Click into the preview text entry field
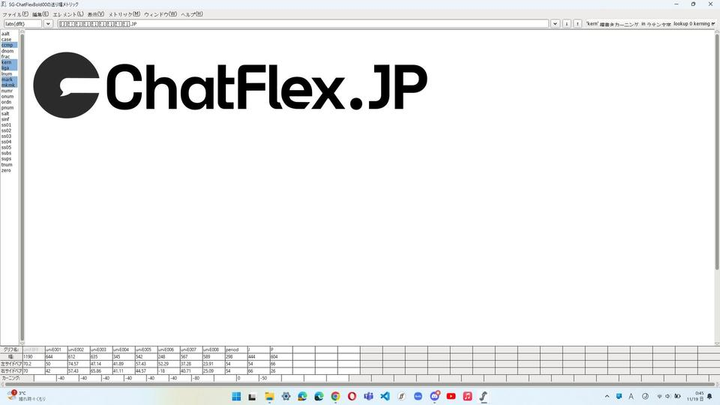 tap(303, 23)
